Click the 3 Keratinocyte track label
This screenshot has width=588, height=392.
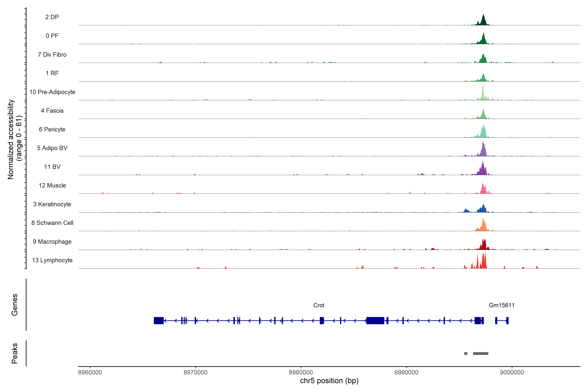point(52,204)
